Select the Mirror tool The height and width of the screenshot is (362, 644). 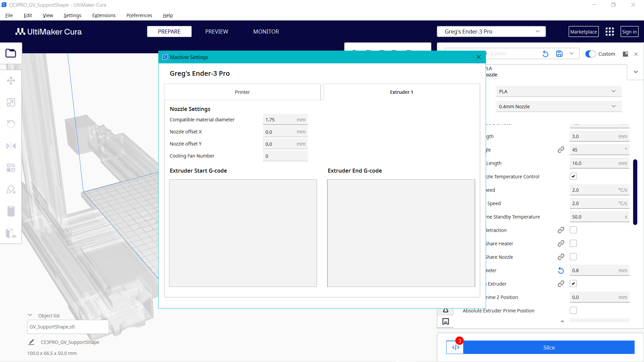tap(11, 146)
